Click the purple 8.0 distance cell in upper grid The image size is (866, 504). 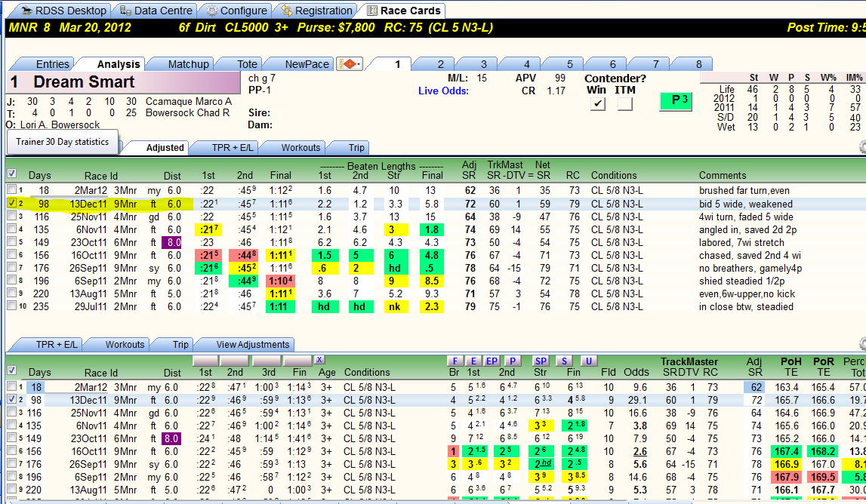[x=171, y=242]
